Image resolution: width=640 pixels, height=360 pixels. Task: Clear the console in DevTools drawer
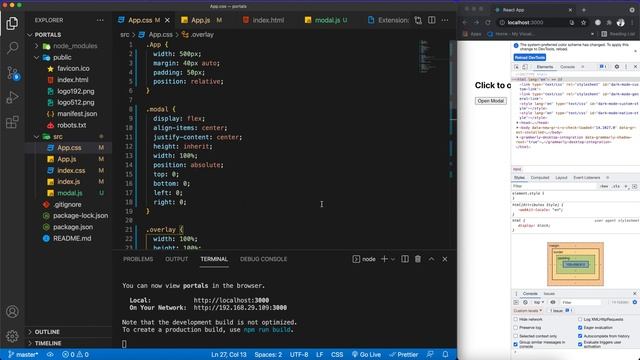coord(525,302)
